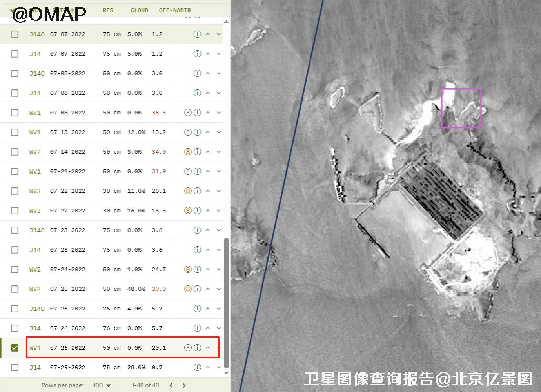
Task: Show info for J14 07-08-2022 row
Action: (197, 93)
